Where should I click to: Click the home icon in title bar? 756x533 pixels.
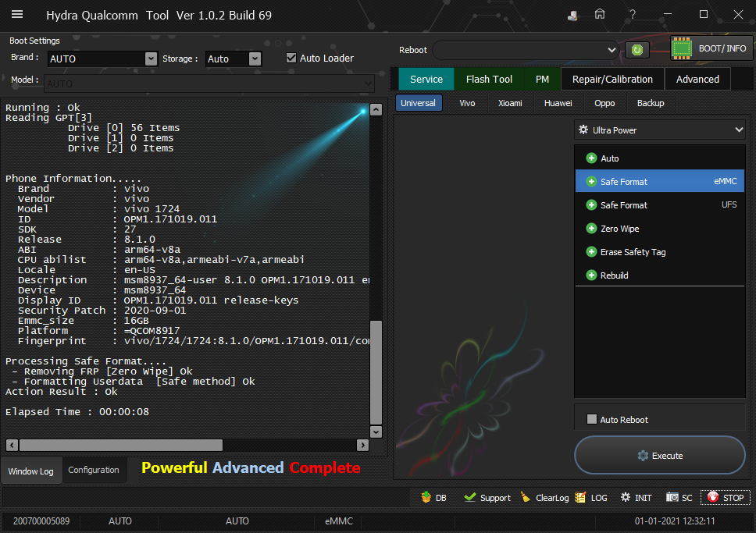click(x=599, y=14)
